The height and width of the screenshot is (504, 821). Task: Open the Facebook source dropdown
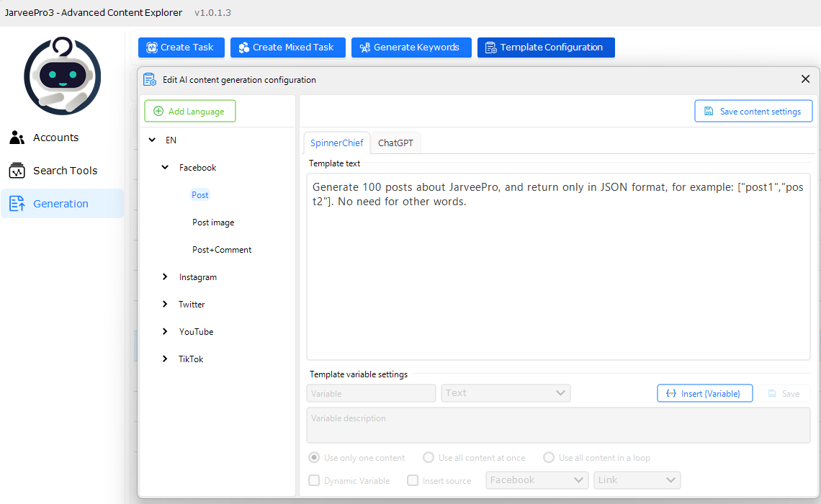click(537, 480)
